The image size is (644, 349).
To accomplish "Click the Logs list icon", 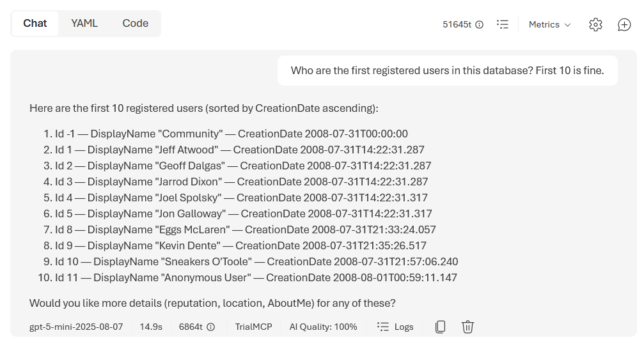I will [x=383, y=327].
